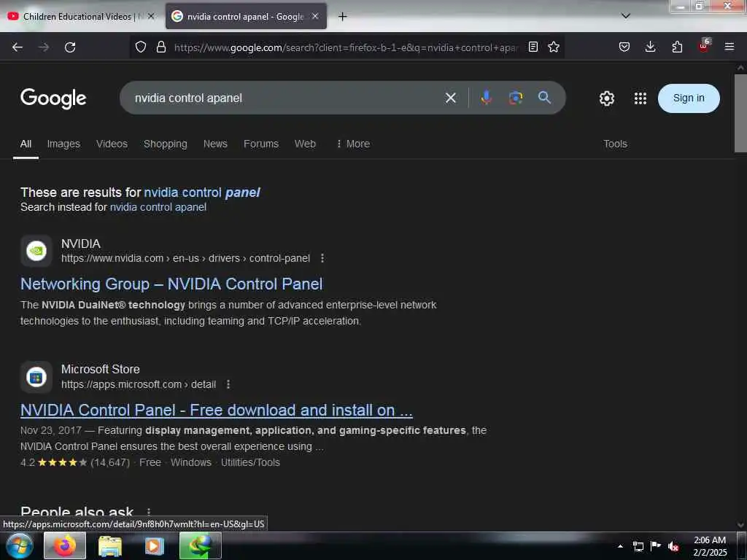
Task: Close the nvidia control apanel tab
Action: (x=315, y=16)
